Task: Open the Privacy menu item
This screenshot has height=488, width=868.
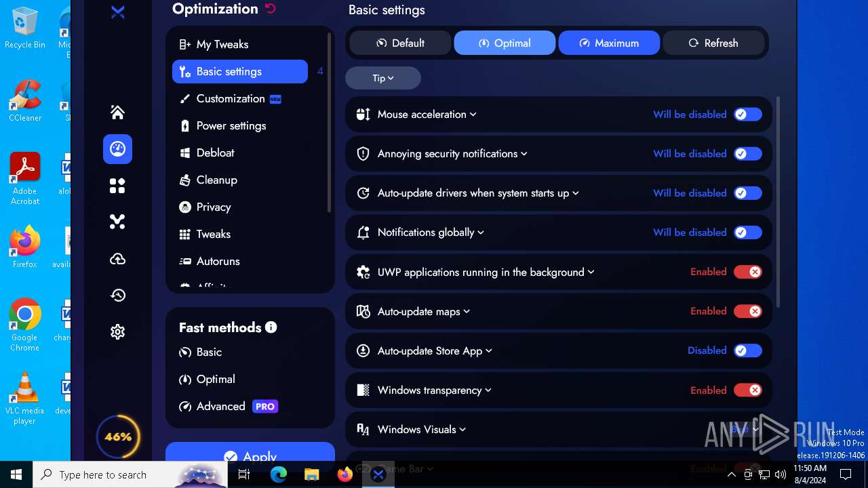Action: click(x=240, y=207)
